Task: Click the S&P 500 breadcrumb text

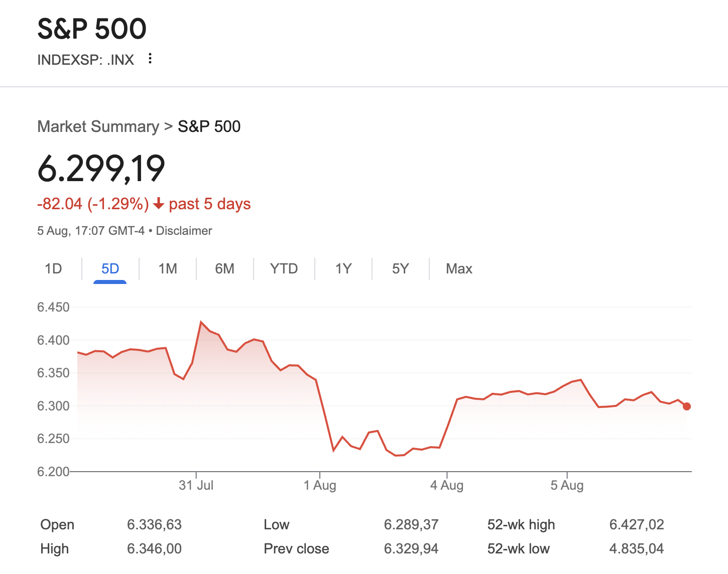Action: pos(209,126)
